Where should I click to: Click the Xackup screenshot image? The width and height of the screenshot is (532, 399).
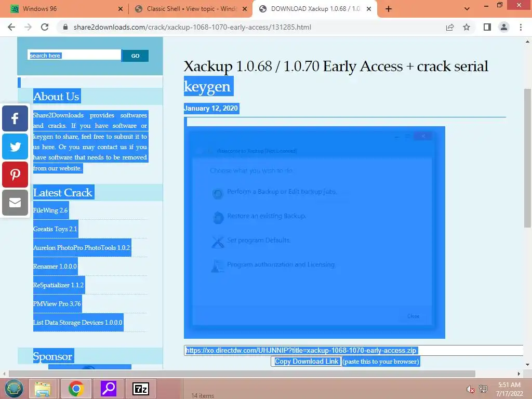point(314,232)
